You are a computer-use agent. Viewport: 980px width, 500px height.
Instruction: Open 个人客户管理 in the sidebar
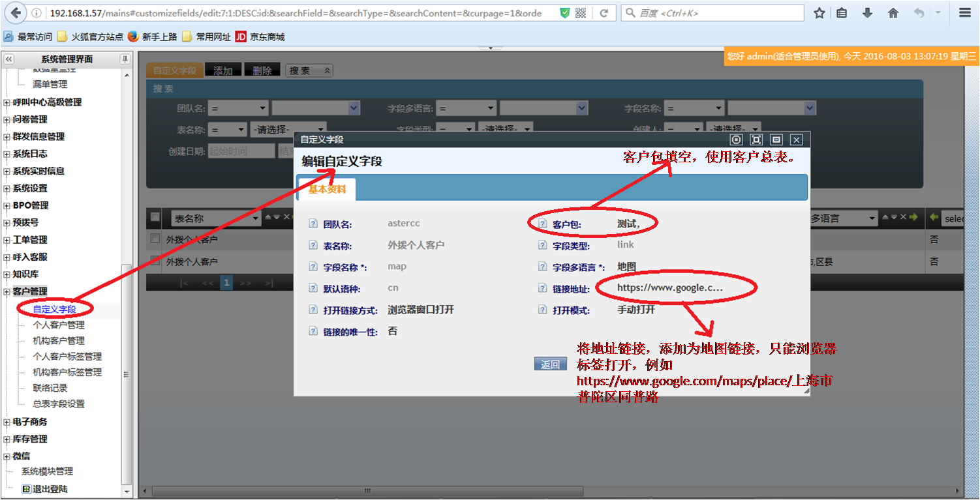click(x=59, y=325)
